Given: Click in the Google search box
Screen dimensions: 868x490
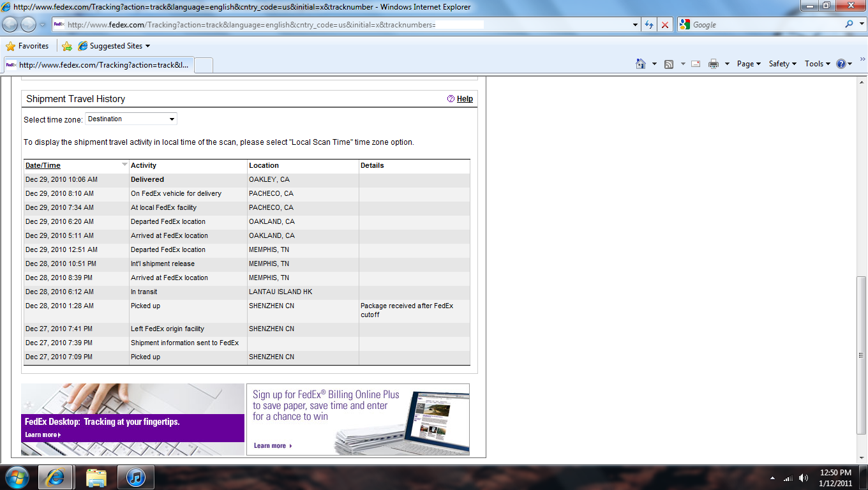Looking at the screenshot, I should point(767,24).
